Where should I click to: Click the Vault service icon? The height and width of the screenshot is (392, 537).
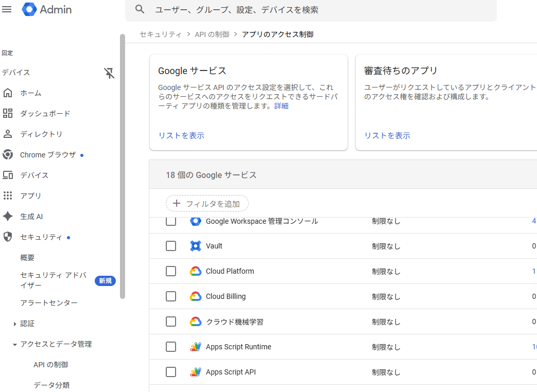coord(195,246)
